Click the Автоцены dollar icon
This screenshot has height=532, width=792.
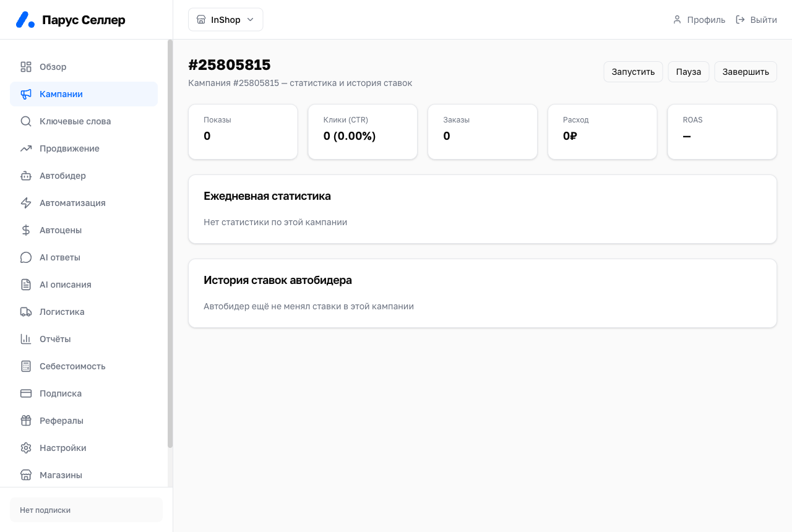(x=26, y=230)
